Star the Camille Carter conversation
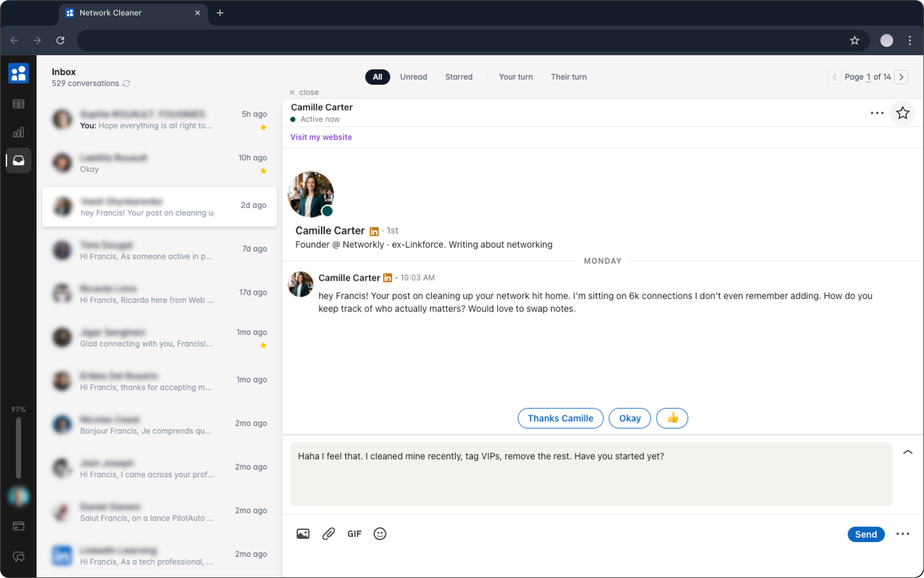 coord(903,113)
